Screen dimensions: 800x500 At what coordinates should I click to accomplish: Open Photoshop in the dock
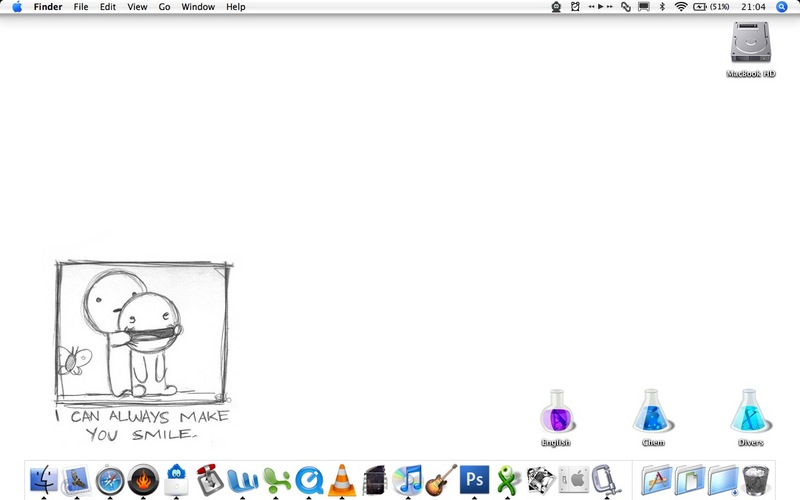click(474, 480)
